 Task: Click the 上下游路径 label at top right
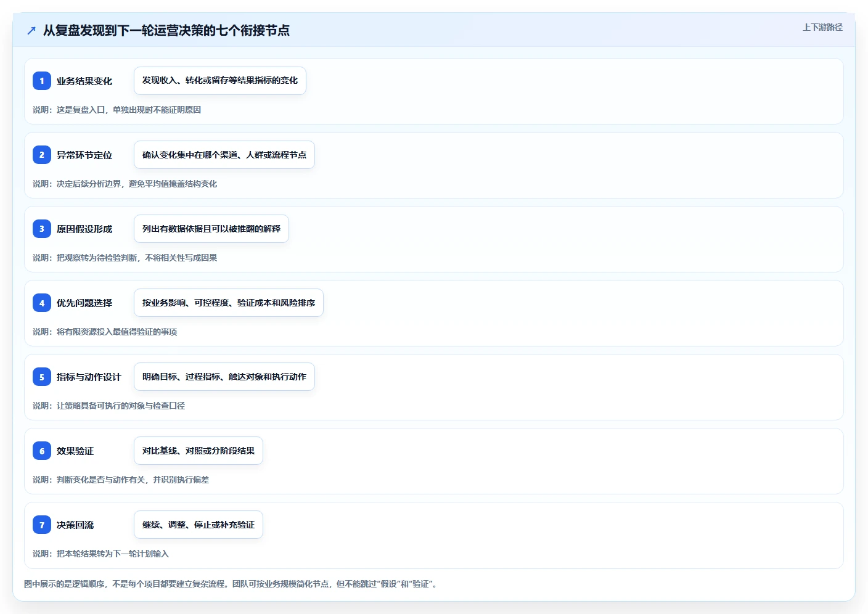point(822,27)
